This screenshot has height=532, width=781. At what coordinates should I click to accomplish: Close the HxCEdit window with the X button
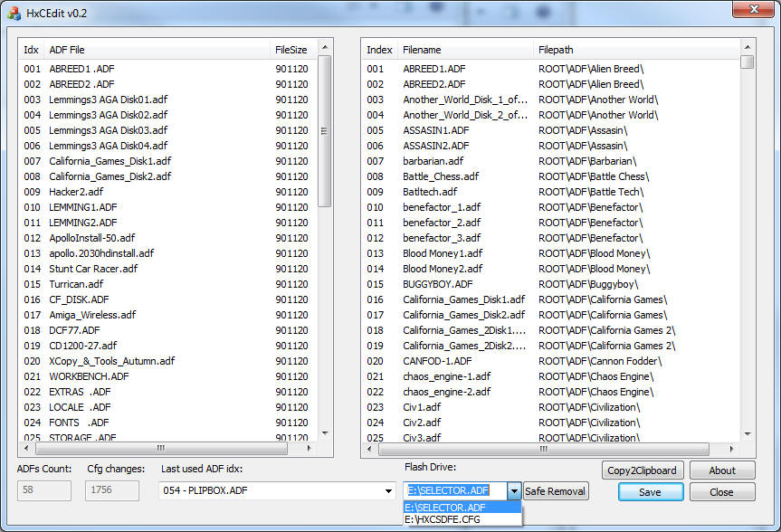point(754,9)
